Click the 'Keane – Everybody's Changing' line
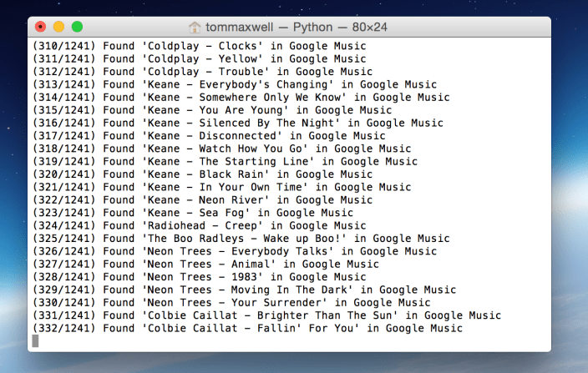Viewport: 588px width, 373px height. point(234,84)
